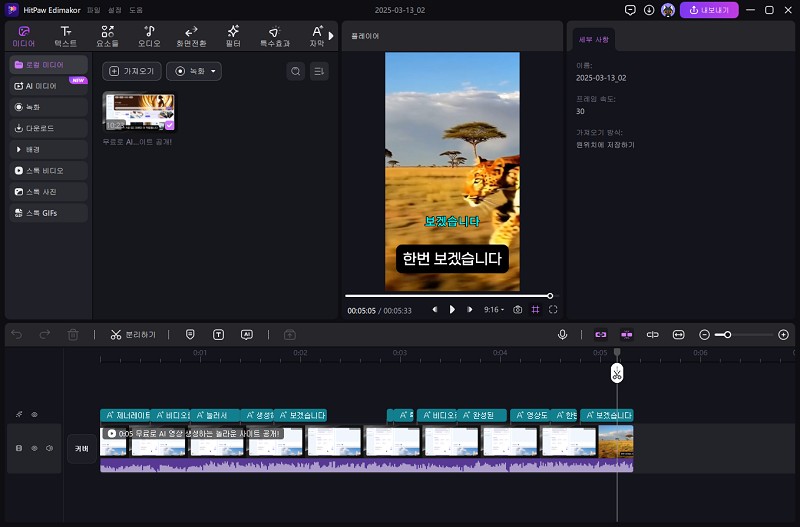Select 녹화 in the left sidebar
Viewport: 800px width, 527px height.
[x=49, y=107]
